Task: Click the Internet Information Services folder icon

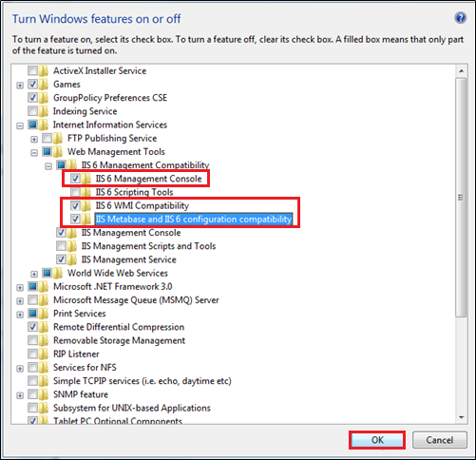Action: tap(44, 125)
